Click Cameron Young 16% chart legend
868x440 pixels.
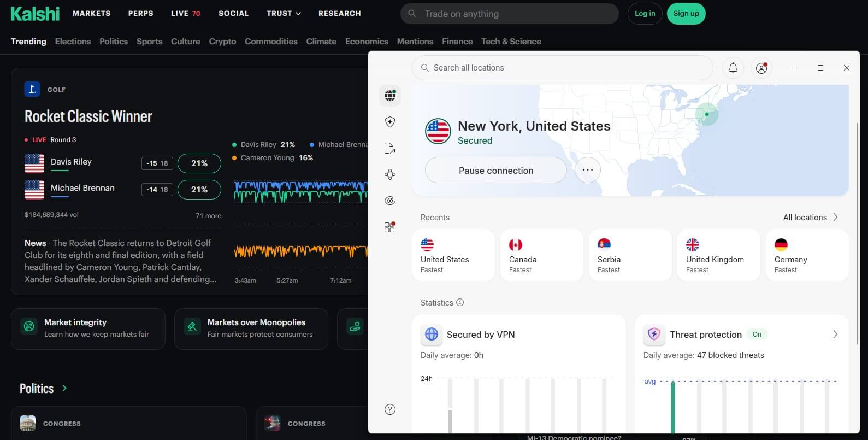pos(272,158)
